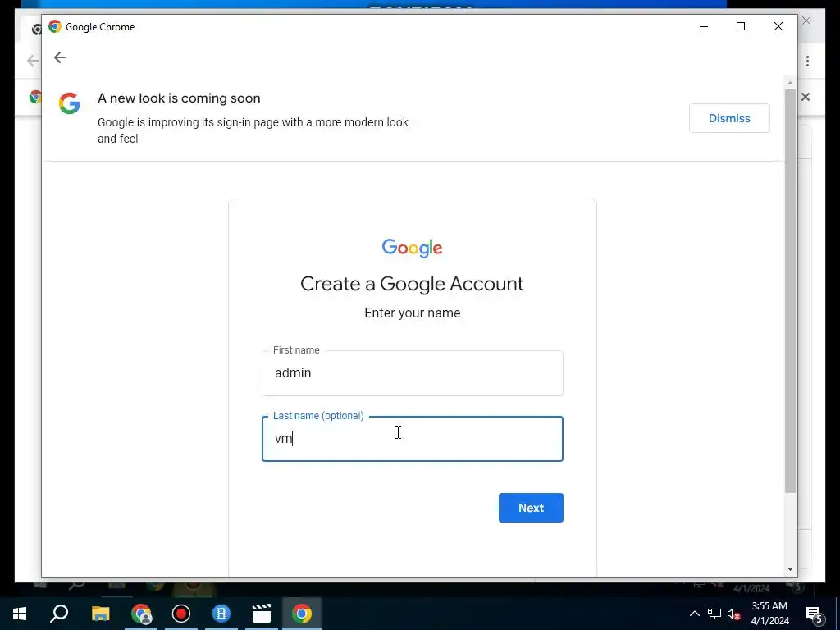This screenshot has height=630, width=840.
Task: Click 'A new look is coming soon' heading
Action: (x=179, y=98)
